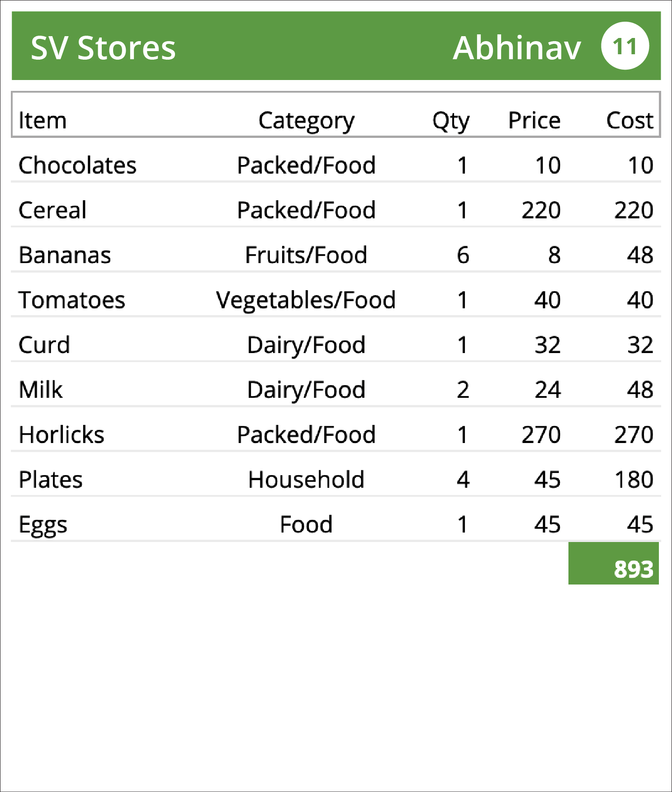Viewport: 672px width, 792px height.
Task: Select the Cereal item cell
Action: click(x=52, y=210)
